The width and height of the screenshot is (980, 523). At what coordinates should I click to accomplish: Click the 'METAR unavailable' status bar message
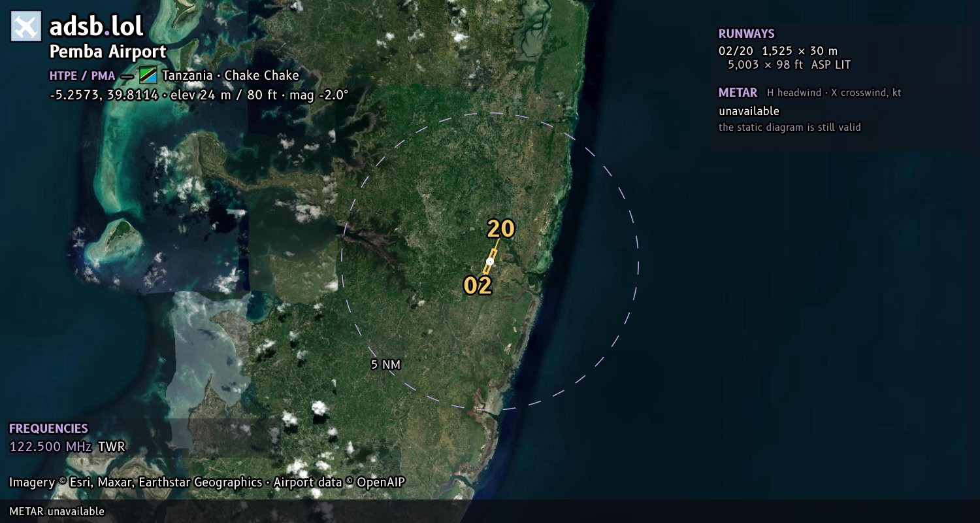(57, 511)
